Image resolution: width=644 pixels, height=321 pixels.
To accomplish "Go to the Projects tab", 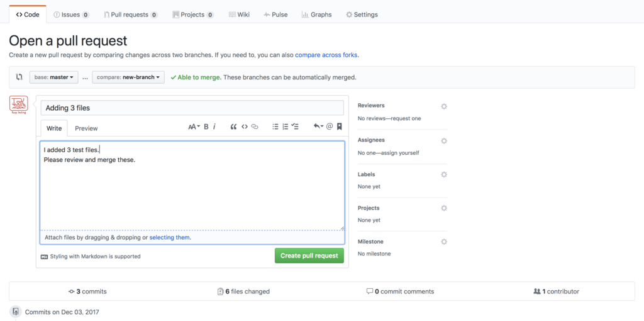I will click(x=192, y=14).
